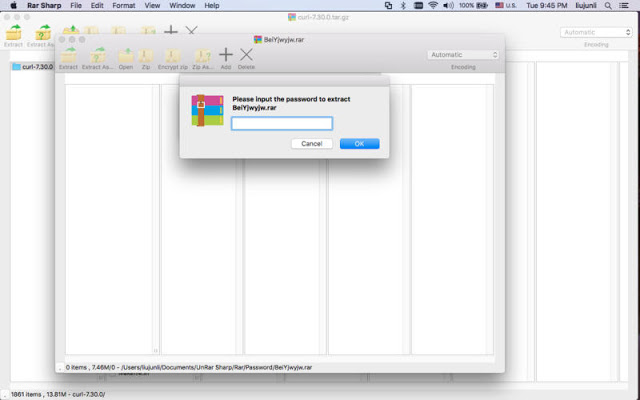
Task: Click Extract in the BeiYjwyjw.rar window toolbar
Action: pyautogui.click(x=68, y=58)
